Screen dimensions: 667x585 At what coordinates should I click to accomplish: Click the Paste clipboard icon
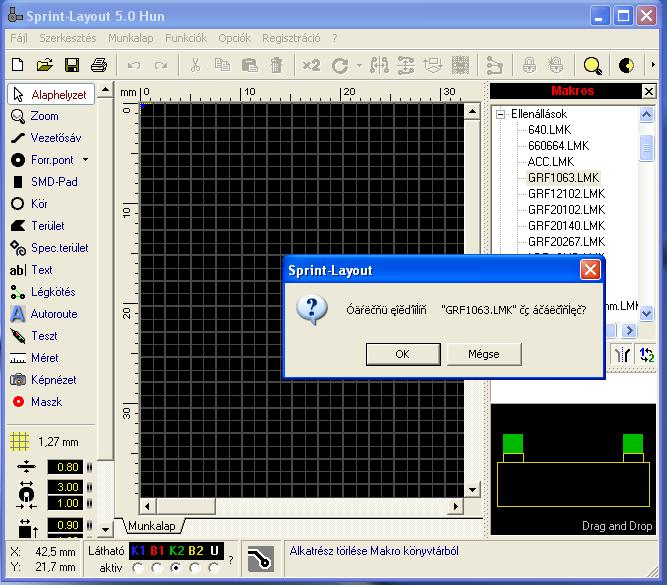(249, 65)
